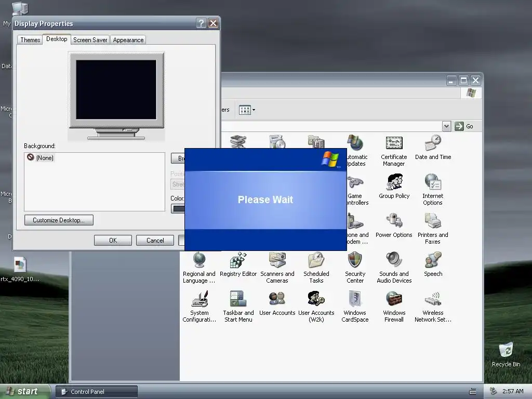Switch to the Themes tab
The height and width of the screenshot is (399, 532).
coord(30,39)
